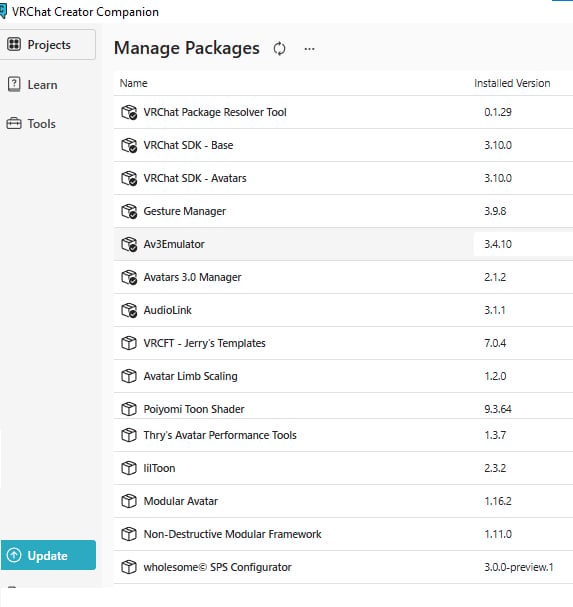
Task: Click VRCFT Jerry's Templates version 7.0.4
Action: point(495,343)
